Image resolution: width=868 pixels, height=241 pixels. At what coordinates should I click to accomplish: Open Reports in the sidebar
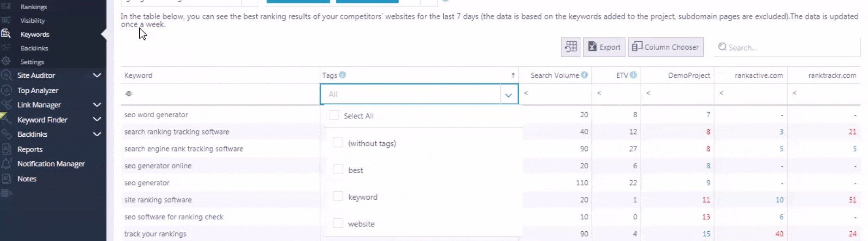30,149
